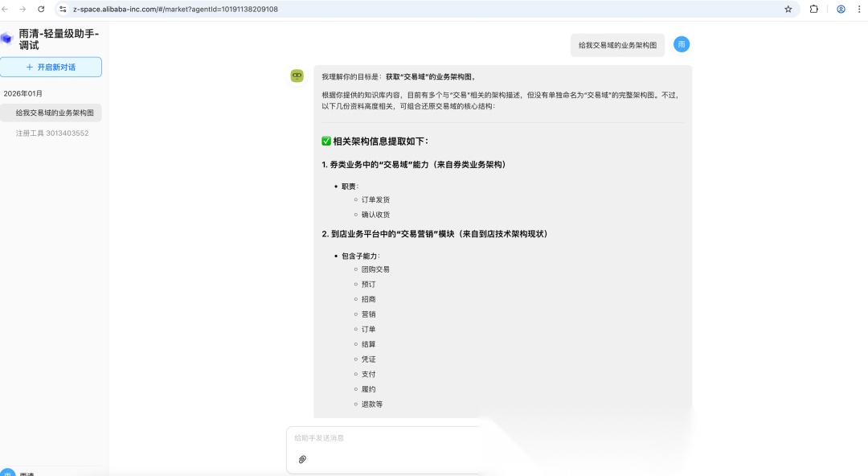
Task: Open conversation 给我交易域的业务架构图 in sidebar
Action: point(51,113)
